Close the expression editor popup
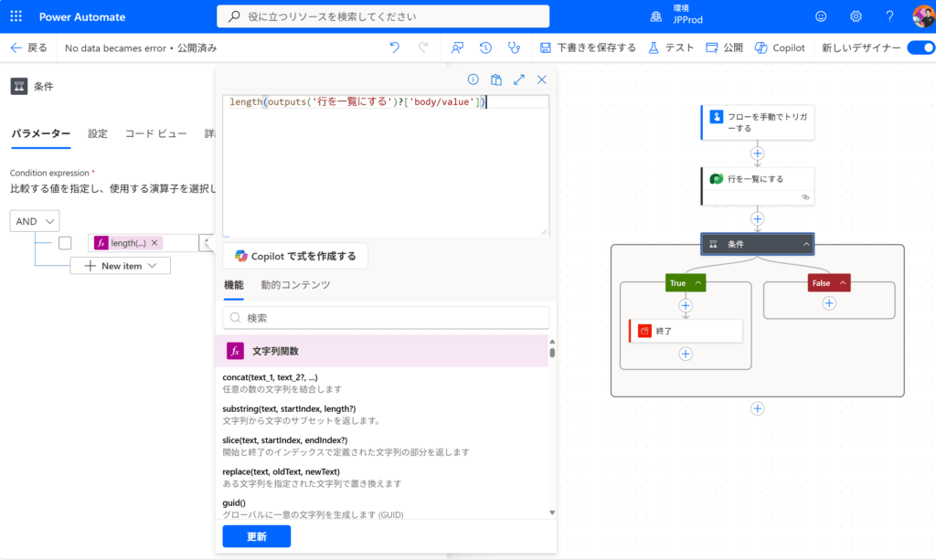The height and width of the screenshot is (560, 936). coord(542,79)
